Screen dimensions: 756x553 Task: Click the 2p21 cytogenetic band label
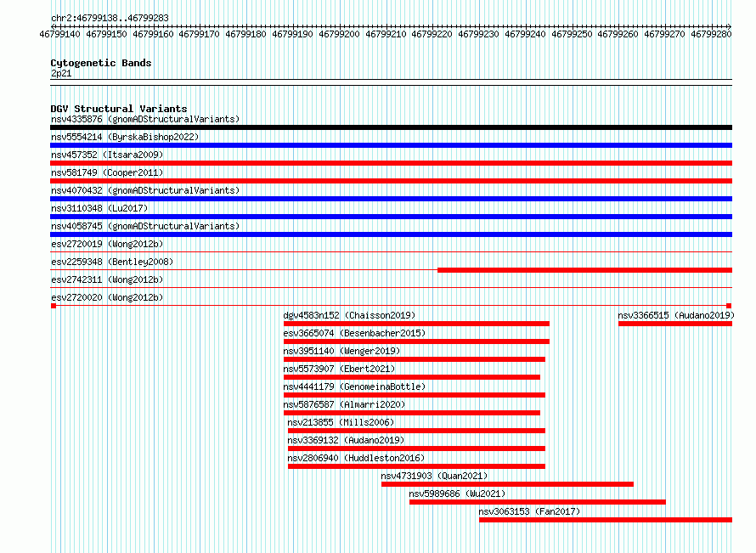point(61,73)
